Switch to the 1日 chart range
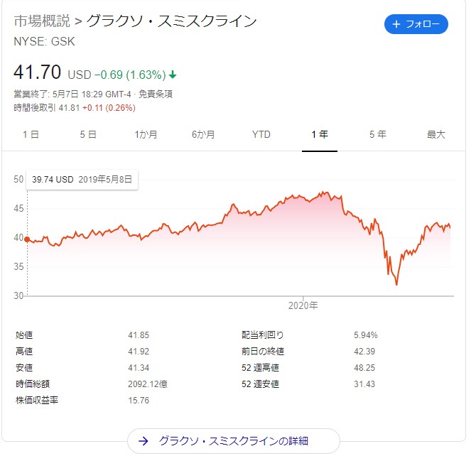The width and height of the screenshot is (476, 456). point(31,134)
